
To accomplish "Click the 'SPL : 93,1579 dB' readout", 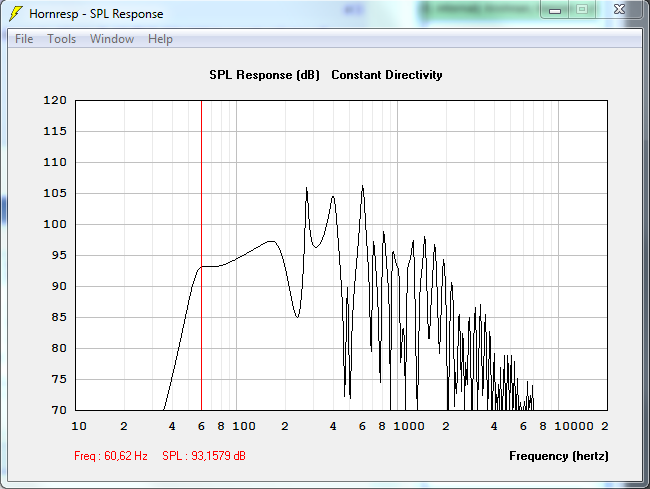I will click(204, 456).
